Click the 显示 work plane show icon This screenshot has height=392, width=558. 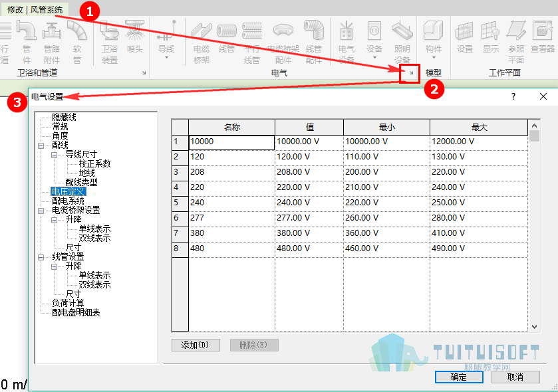[x=490, y=37]
